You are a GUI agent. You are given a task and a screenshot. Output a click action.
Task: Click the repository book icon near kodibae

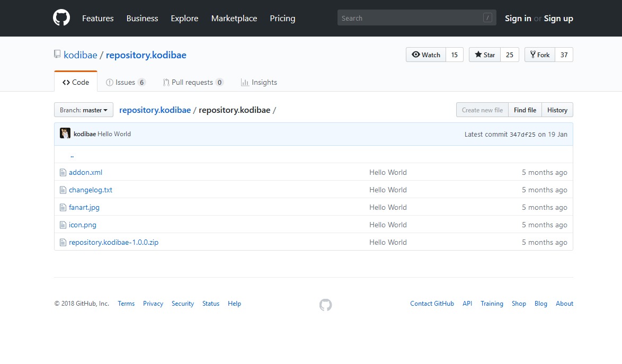coord(57,55)
